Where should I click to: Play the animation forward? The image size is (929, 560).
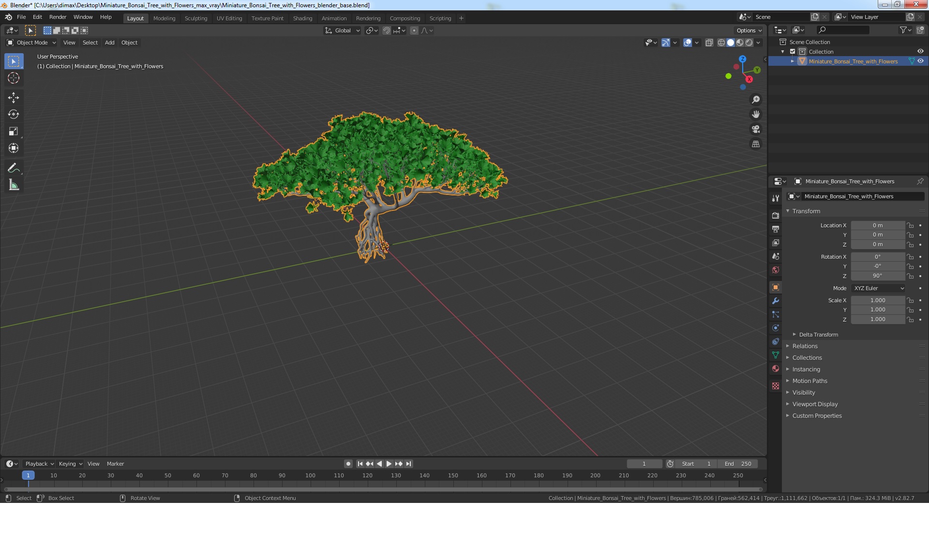pyautogui.click(x=389, y=464)
